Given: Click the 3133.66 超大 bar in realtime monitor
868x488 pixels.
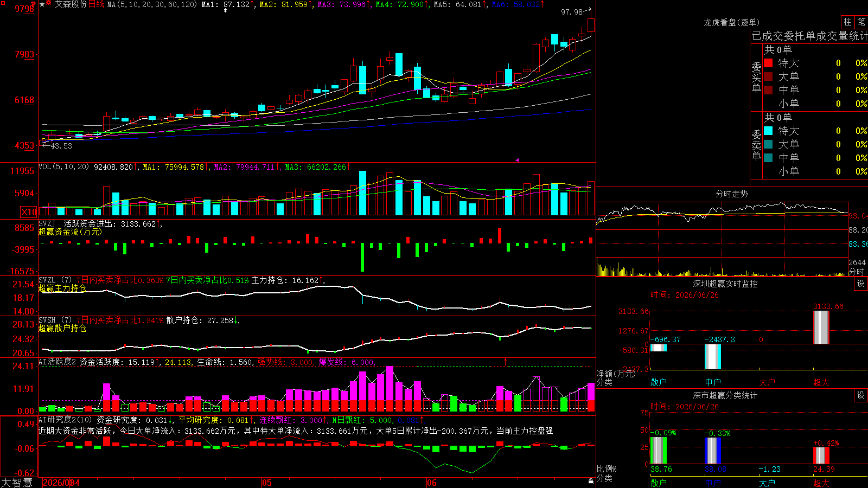Looking at the screenshot, I should (821, 327).
